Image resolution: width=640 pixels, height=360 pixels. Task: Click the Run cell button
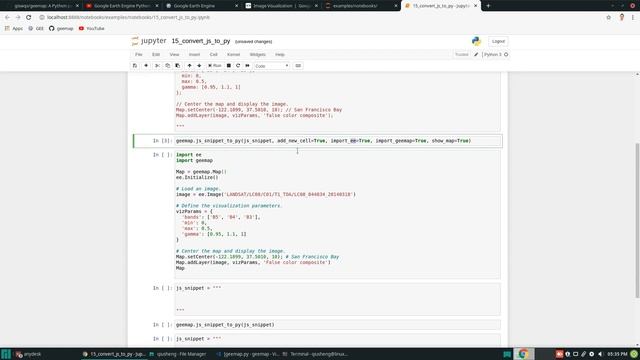coord(214,66)
